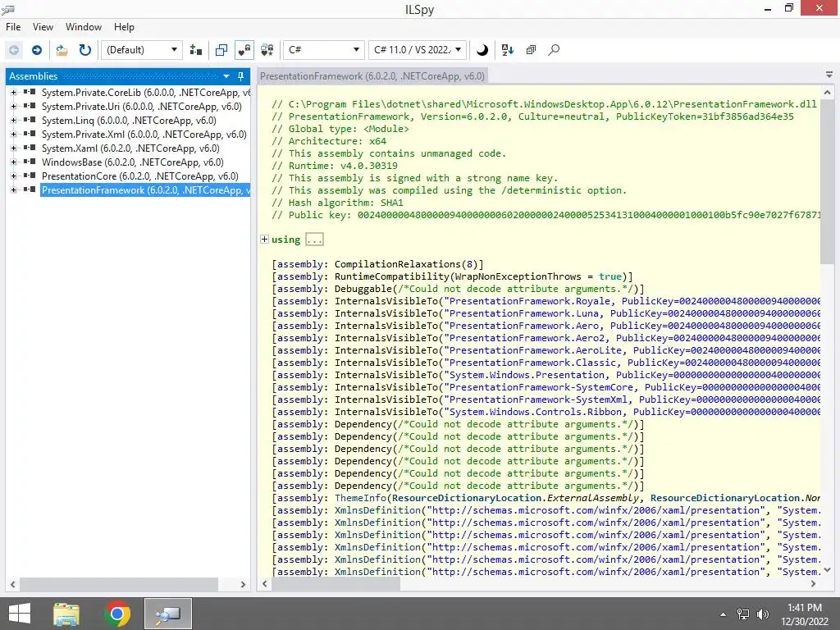Open the C# 11.0 / VS 2022 version dropdown
840x630 pixels.
click(x=418, y=50)
